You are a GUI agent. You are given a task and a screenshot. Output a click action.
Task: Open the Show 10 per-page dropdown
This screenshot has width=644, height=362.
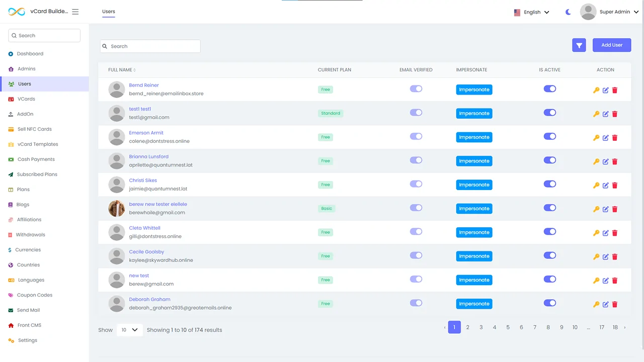[129, 330]
